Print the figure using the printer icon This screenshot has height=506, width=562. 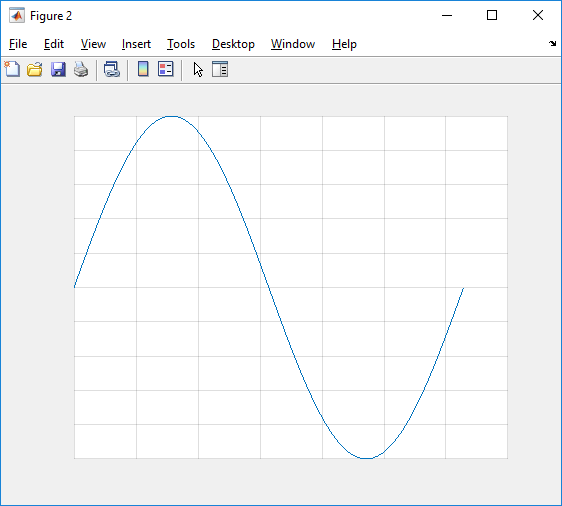point(81,69)
